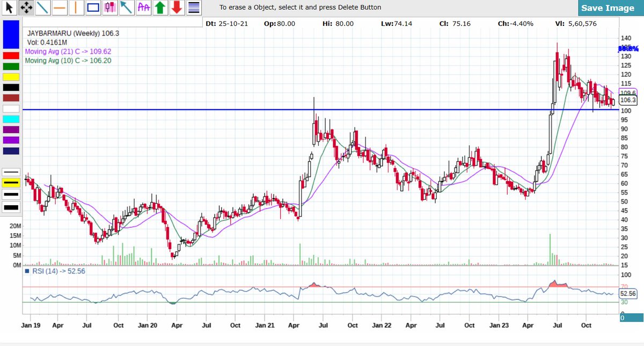
Task: Click Moving Avg (21) legend label
Action: point(68,52)
